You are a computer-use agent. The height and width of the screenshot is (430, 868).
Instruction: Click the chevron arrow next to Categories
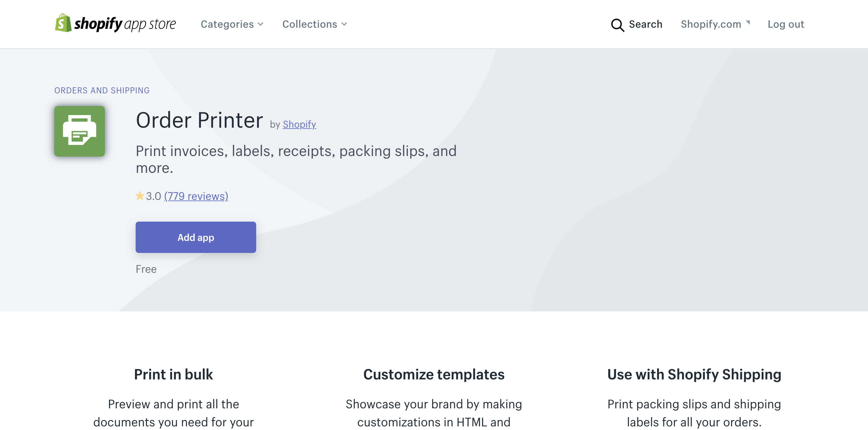click(x=260, y=24)
